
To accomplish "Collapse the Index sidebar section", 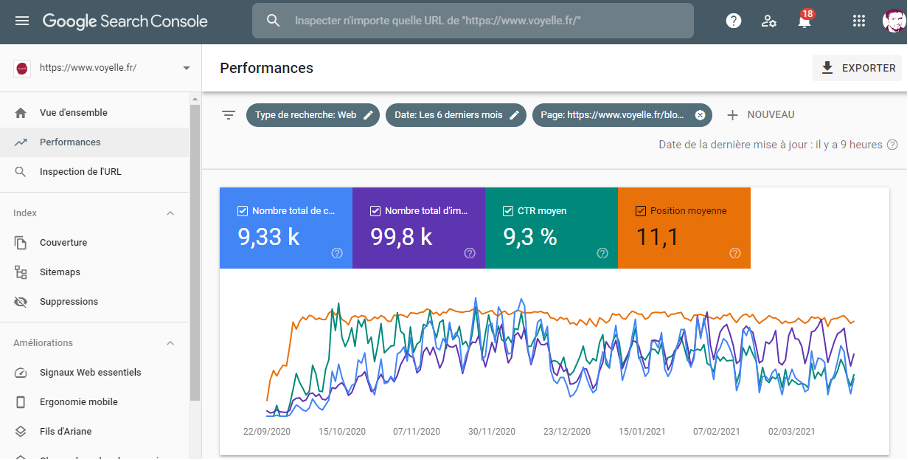I will click(169, 213).
